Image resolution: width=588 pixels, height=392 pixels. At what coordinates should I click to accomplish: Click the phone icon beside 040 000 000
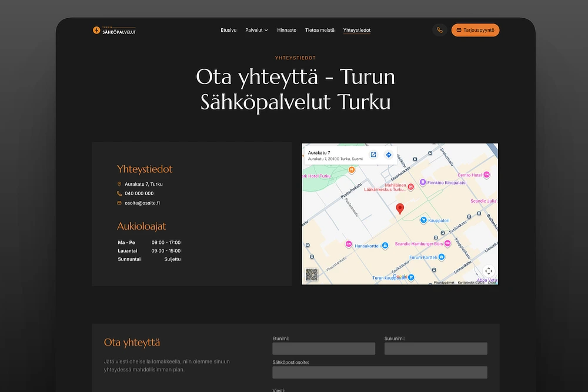119,193
